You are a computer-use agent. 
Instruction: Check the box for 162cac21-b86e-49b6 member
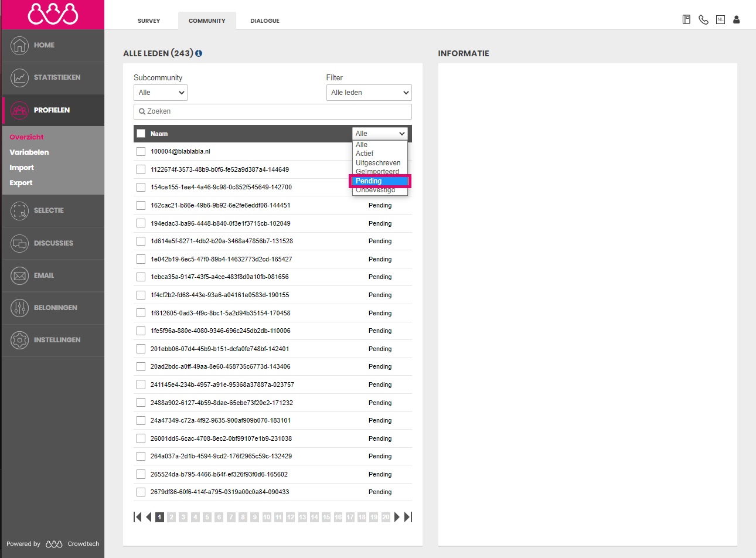click(x=141, y=205)
